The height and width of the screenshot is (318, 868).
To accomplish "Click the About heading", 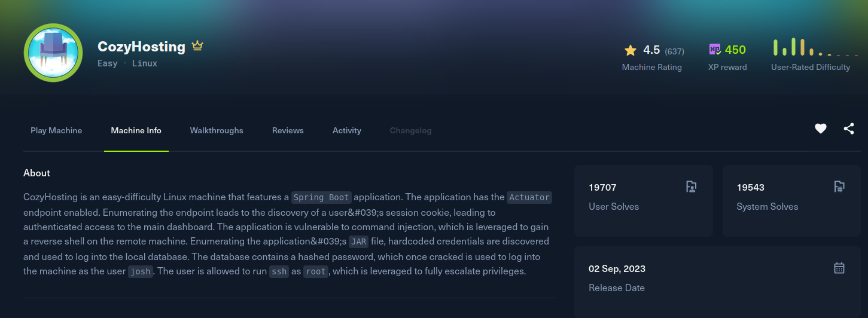I will coord(36,173).
